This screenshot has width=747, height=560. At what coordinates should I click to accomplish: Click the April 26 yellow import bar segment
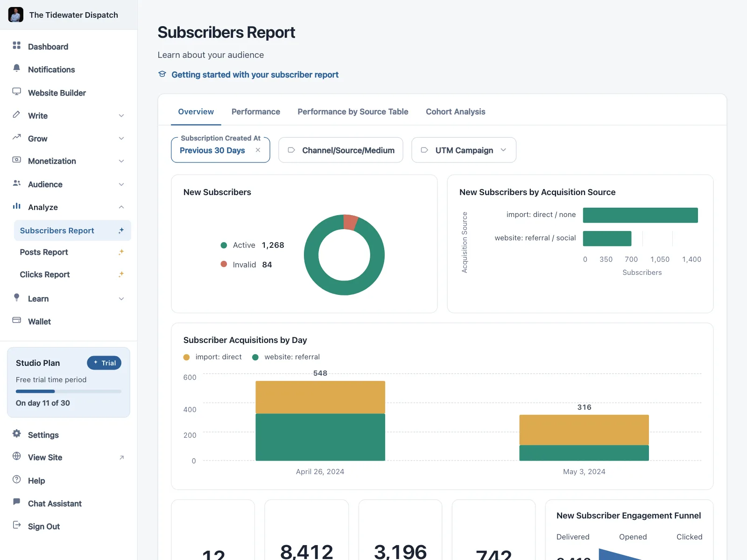pyautogui.click(x=320, y=397)
